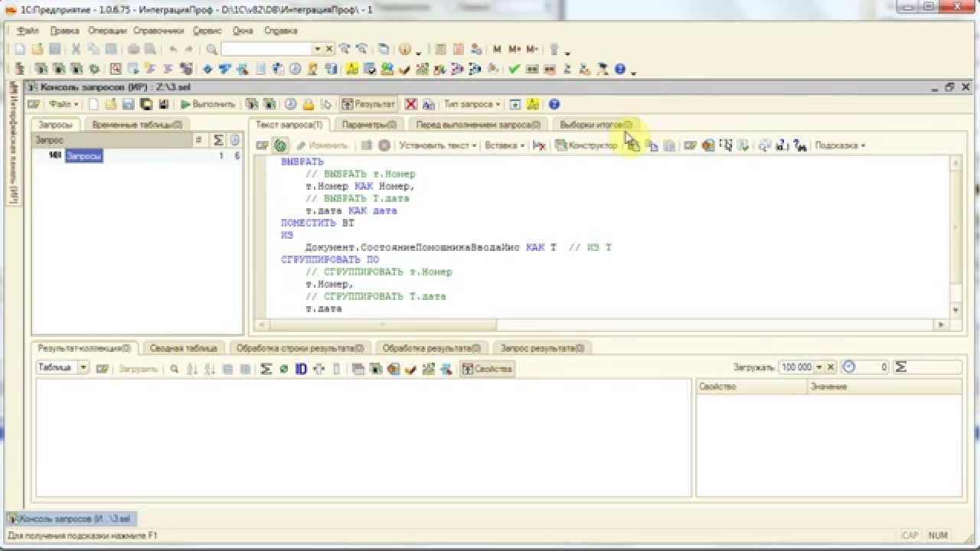The width and height of the screenshot is (980, 551).
Task: Click the blue help question mark in console toolbar
Action: [554, 104]
